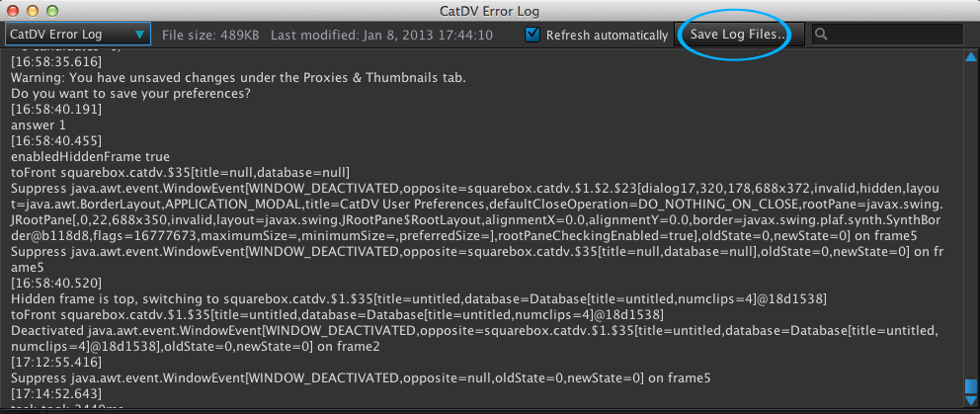The height and width of the screenshot is (414, 980).
Task: Click the unsaved changes Warning line
Action: (237, 77)
